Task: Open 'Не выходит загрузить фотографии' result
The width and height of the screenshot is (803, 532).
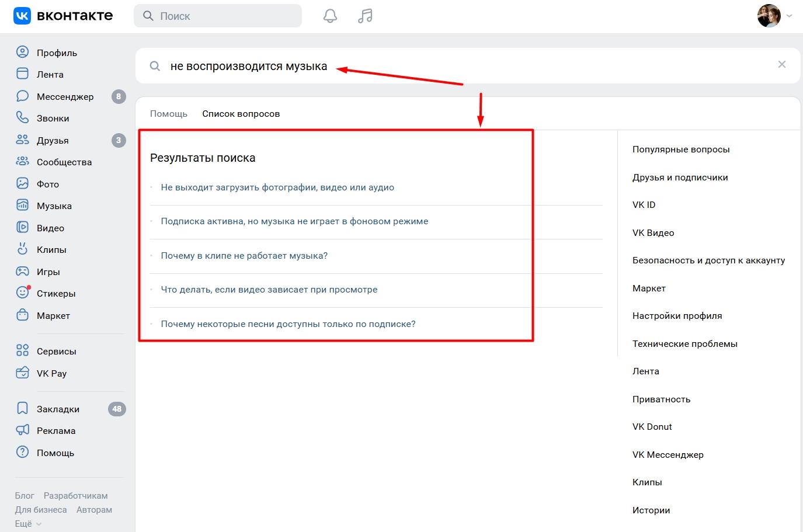Action: tap(277, 187)
